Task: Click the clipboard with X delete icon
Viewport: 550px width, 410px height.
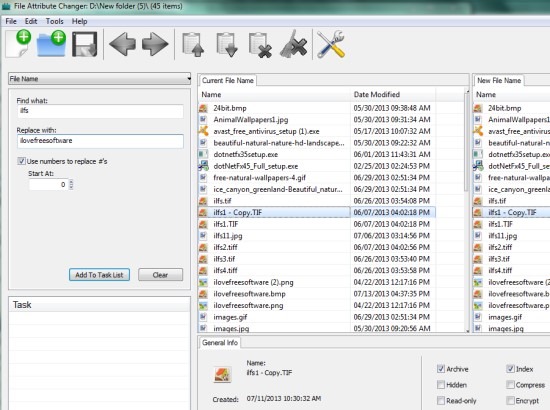Action: tap(260, 45)
